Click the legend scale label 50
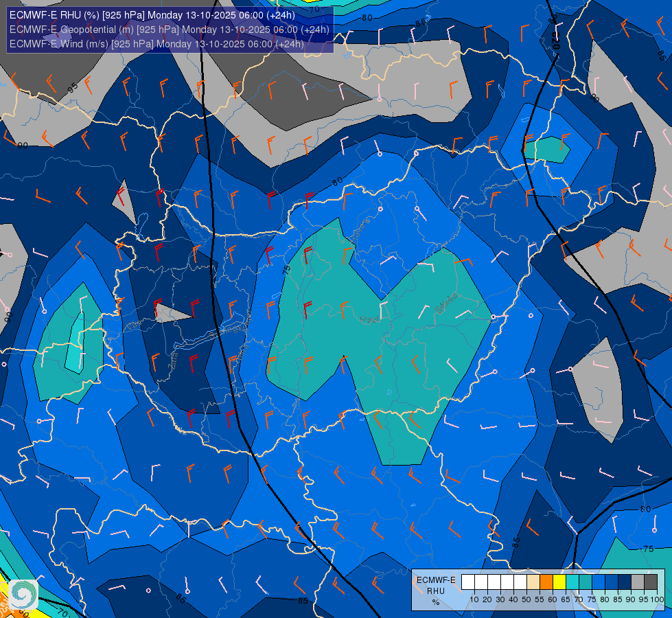Image resolution: width=672 pixels, height=618 pixels. (526, 600)
